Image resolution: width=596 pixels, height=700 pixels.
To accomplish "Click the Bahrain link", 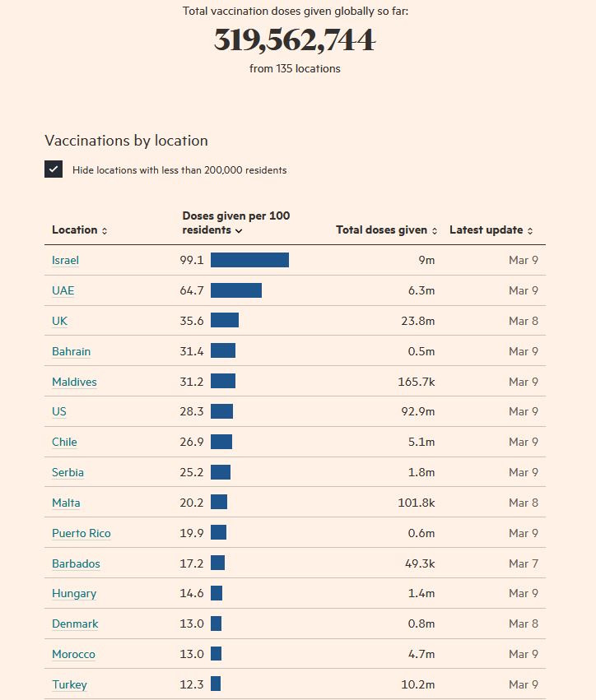I will tap(71, 351).
